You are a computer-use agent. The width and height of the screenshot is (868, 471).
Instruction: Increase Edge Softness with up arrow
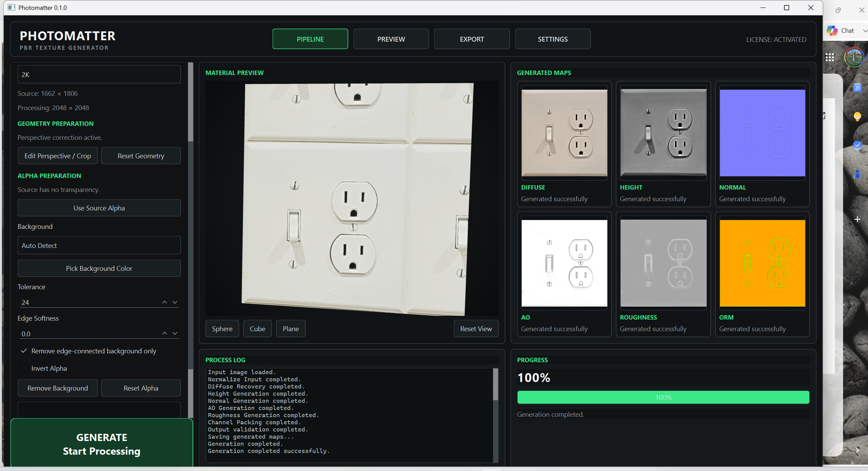pos(165,333)
